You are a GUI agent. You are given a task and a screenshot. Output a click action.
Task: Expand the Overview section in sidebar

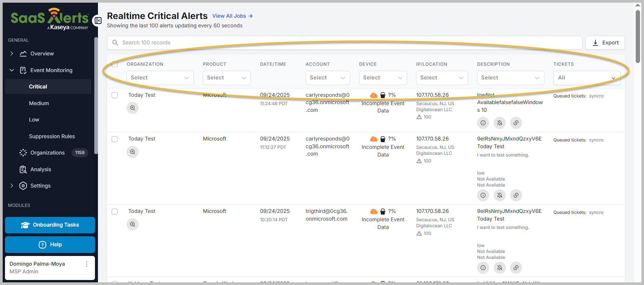[x=12, y=54]
